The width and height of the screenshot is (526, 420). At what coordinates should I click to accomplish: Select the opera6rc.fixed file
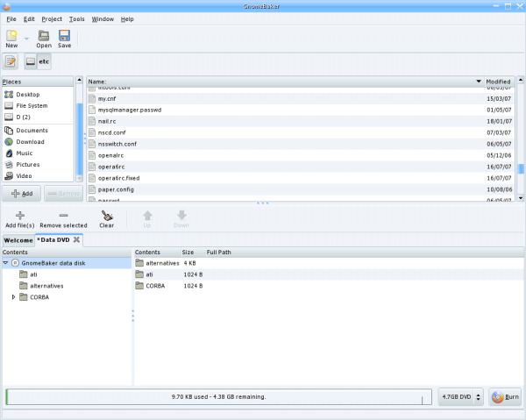pos(300,178)
